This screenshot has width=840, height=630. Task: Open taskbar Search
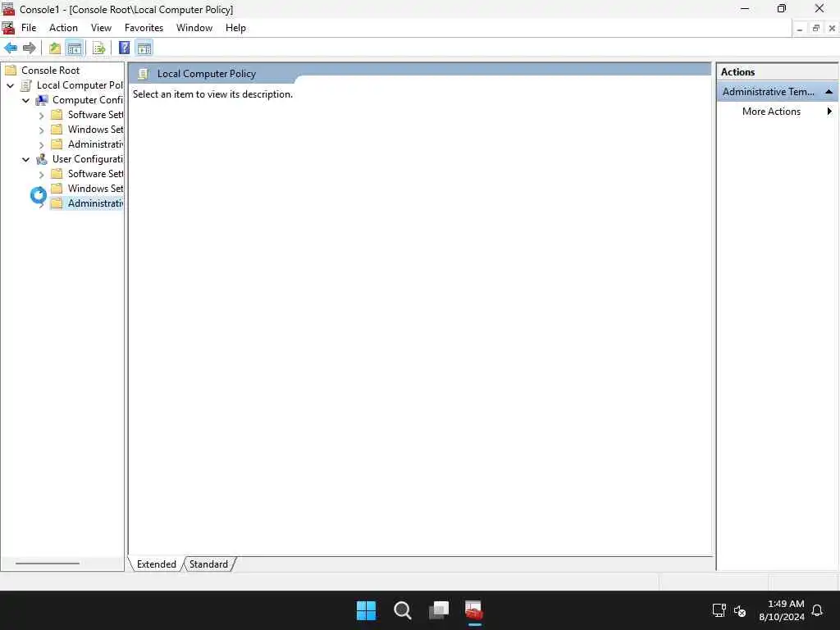point(402,610)
